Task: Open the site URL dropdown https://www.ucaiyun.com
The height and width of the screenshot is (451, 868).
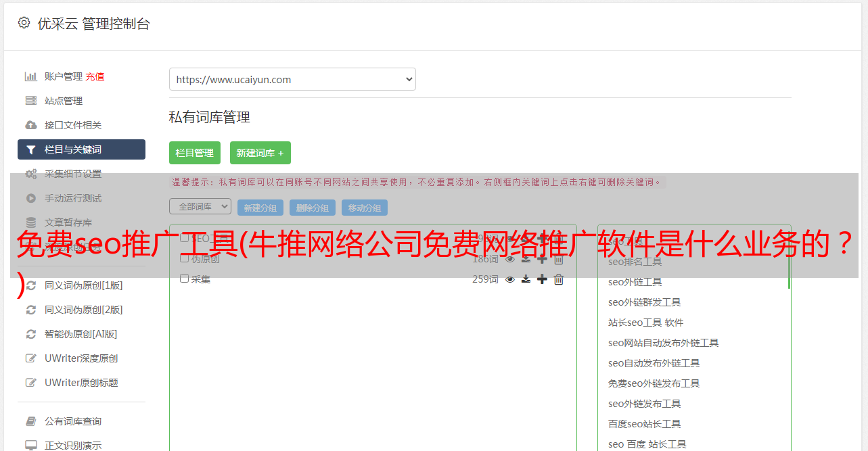Action: point(292,79)
